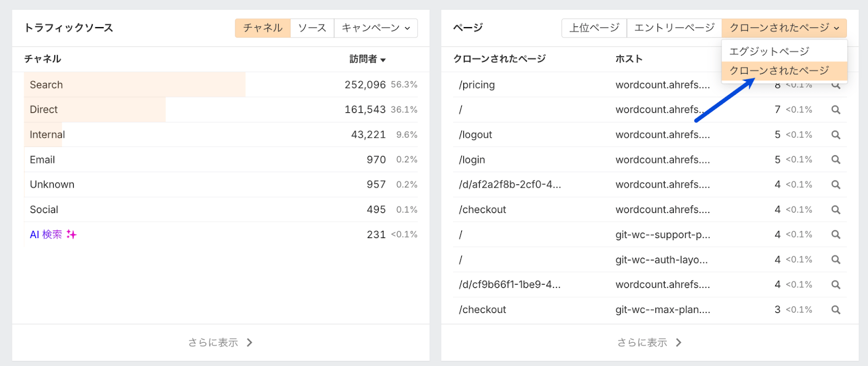Click magnifier icon for git-wc--max-plan row

pyautogui.click(x=835, y=310)
